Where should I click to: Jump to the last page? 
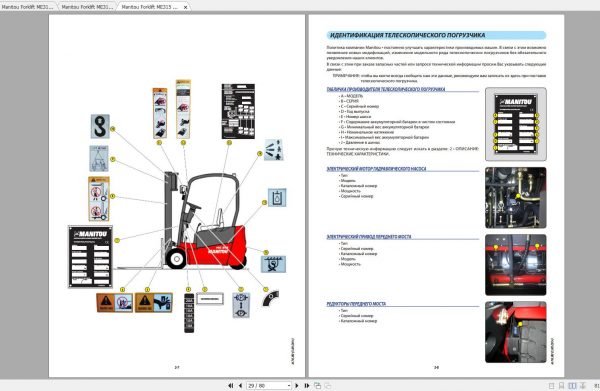coord(307,385)
